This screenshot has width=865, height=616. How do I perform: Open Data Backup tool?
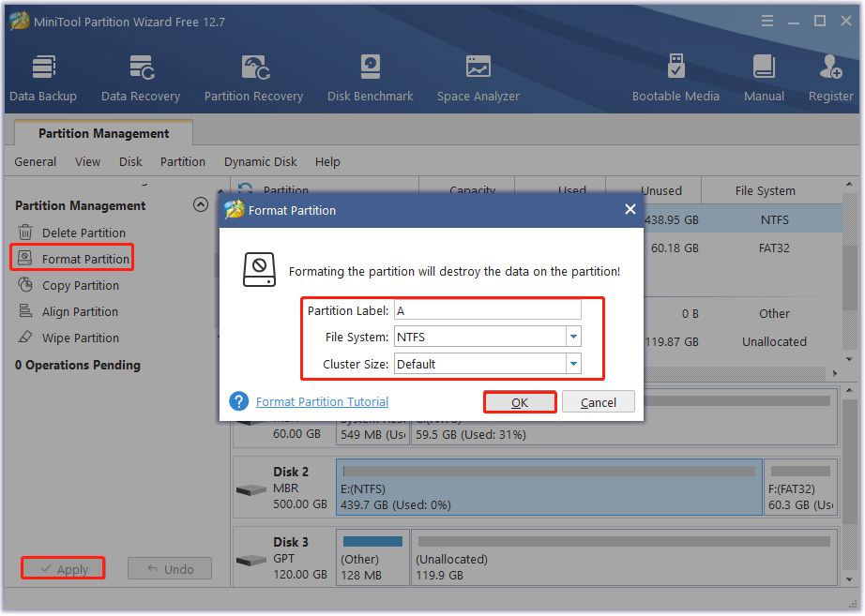tap(43, 78)
